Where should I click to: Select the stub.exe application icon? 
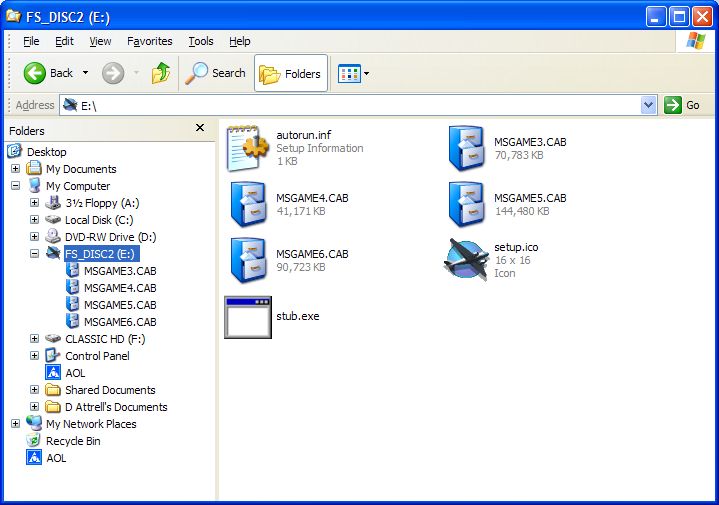(x=248, y=317)
